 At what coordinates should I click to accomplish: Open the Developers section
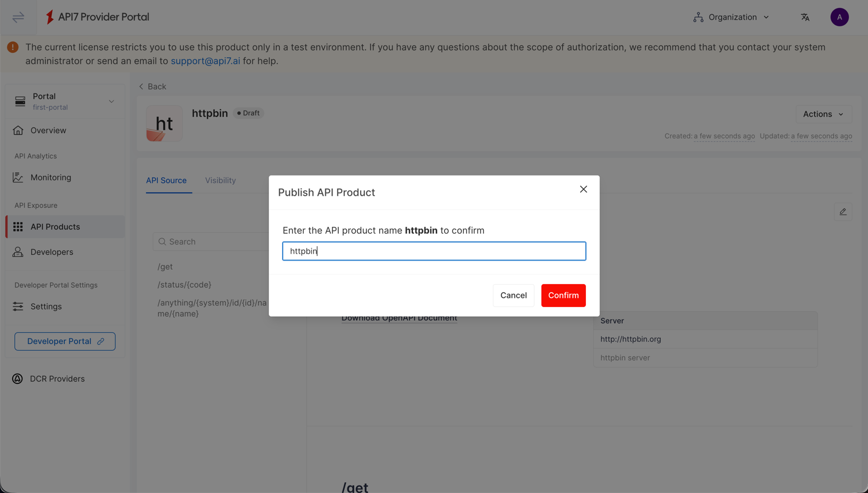pyautogui.click(x=52, y=251)
